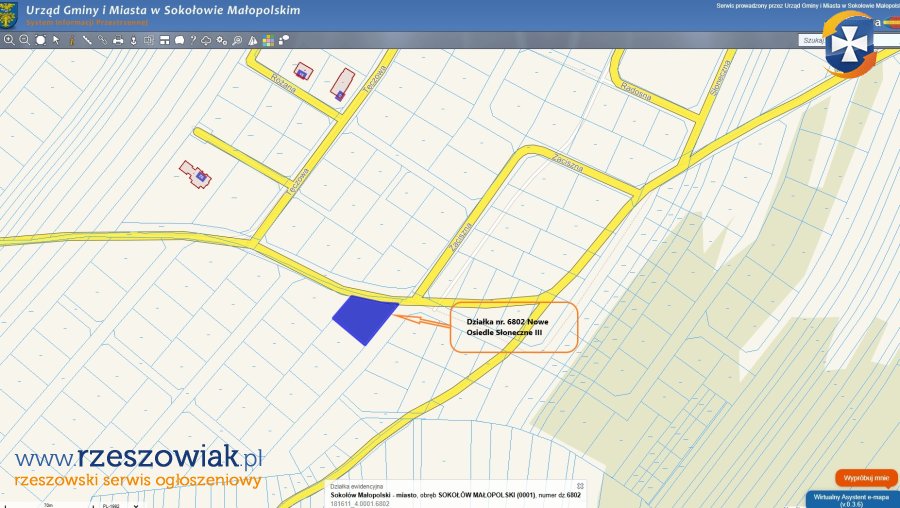900x508 pixels.
Task: Open the settings gears tool
Action: coord(222,40)
